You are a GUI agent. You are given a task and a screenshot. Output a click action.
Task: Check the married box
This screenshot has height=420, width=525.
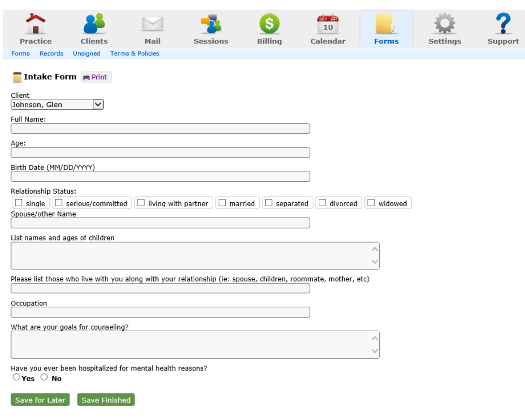(x=222, y=203)
